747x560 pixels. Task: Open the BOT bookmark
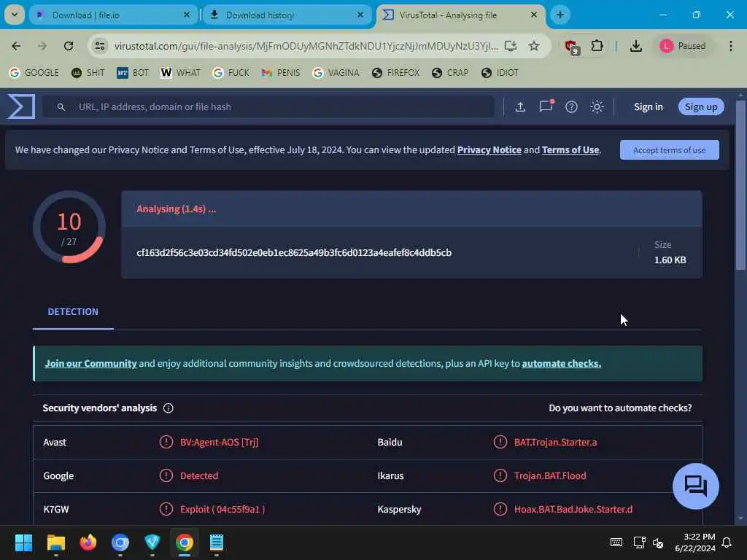(133, 72)
